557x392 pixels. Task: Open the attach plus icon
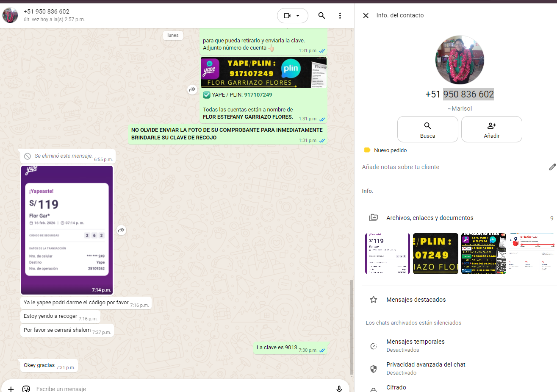[x=11, y=388]
